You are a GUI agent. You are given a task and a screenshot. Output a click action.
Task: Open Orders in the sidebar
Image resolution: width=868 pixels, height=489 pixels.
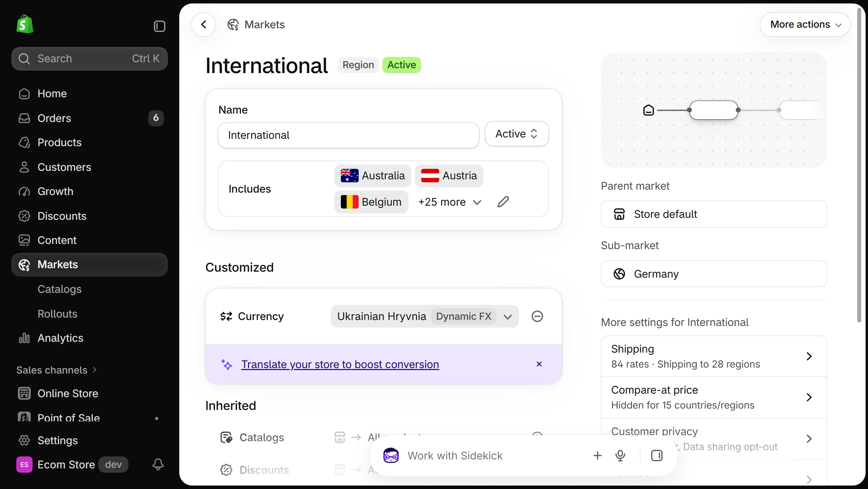click(90, 118)
